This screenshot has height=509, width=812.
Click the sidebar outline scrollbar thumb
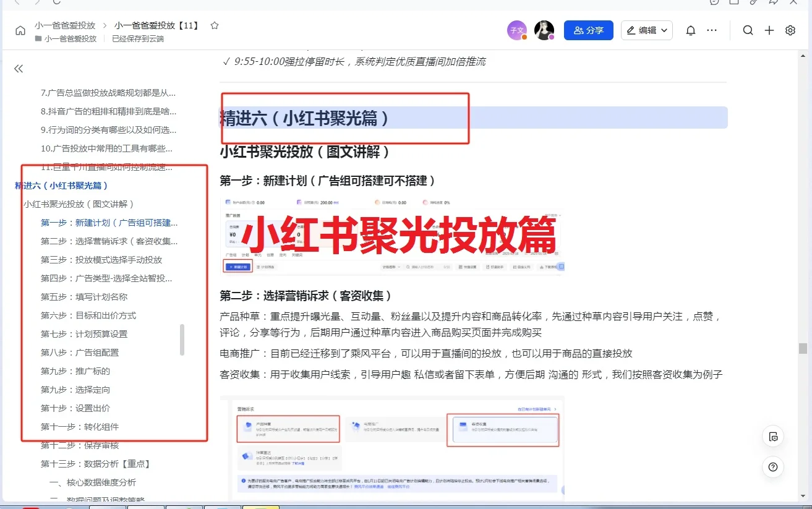pyautogui.click(x=182, y=340)
